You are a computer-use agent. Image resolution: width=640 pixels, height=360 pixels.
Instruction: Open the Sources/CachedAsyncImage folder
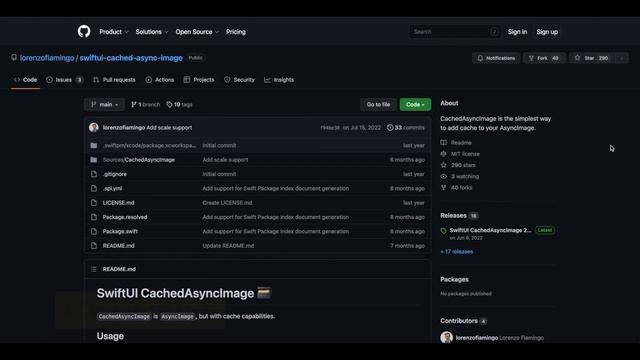point(139,160)
